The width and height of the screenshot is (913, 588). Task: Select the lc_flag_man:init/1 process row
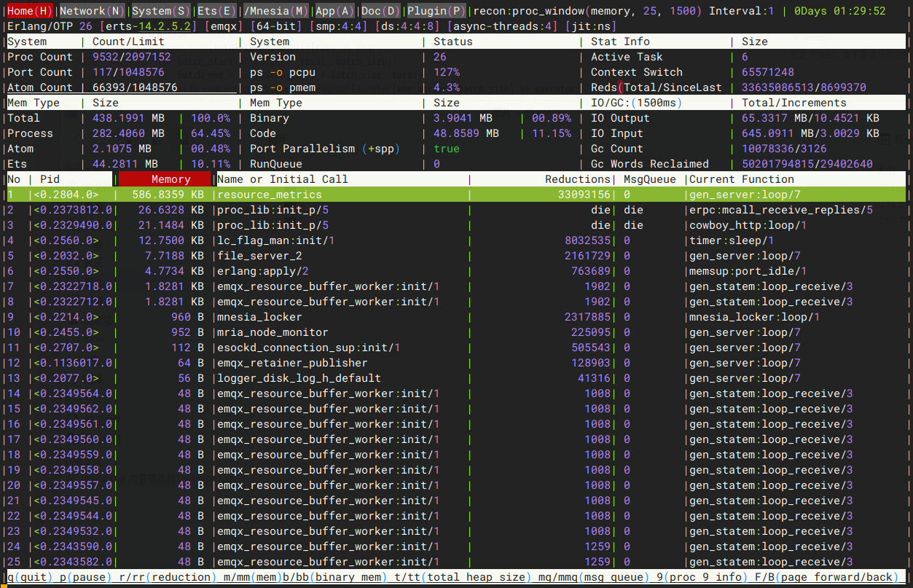pyautogui.click(x=456, y=240)
